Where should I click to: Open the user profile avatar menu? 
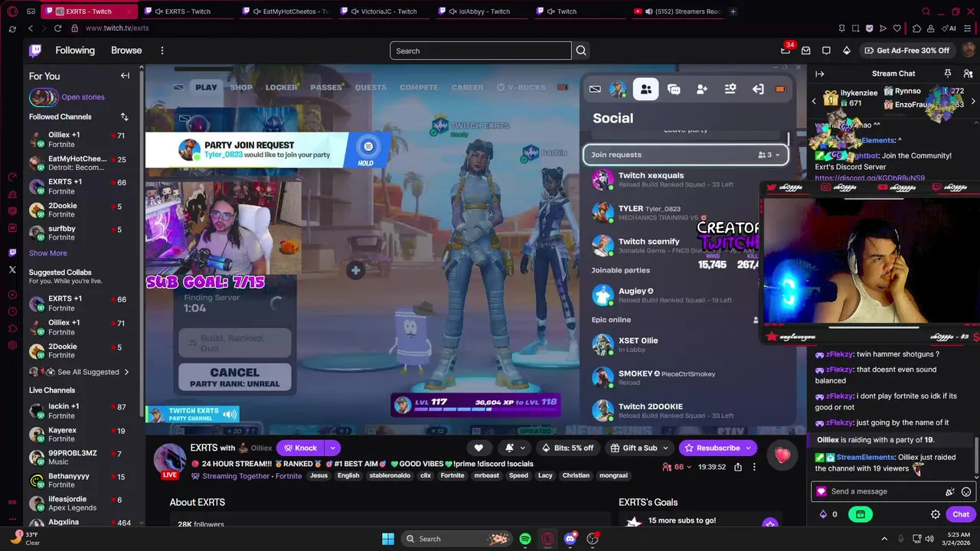click(968, 51)
